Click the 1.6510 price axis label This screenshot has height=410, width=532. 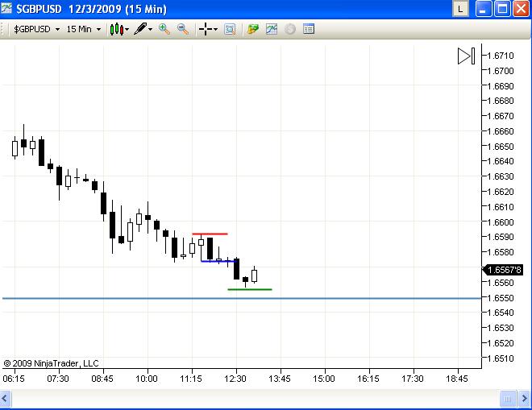pos(501,358)
